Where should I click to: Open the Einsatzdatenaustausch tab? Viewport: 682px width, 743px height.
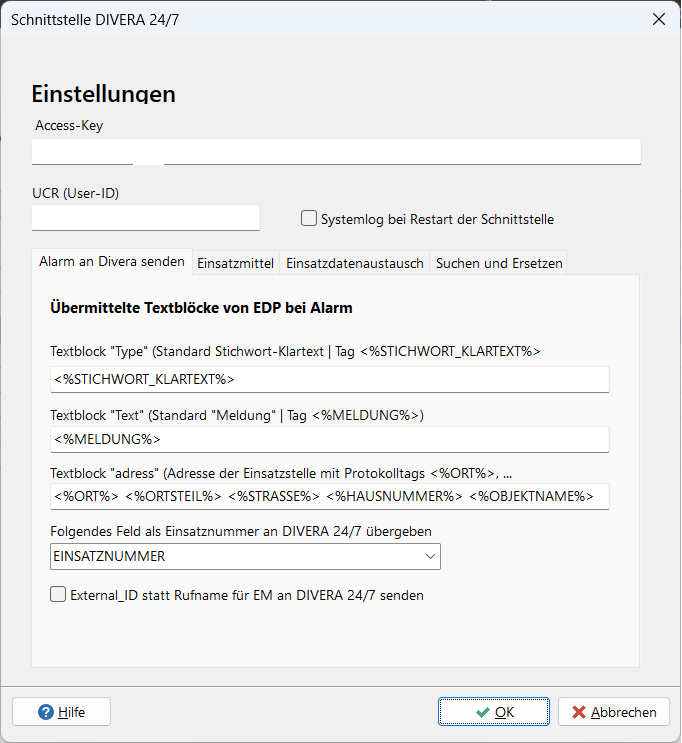tap(355, 263)
